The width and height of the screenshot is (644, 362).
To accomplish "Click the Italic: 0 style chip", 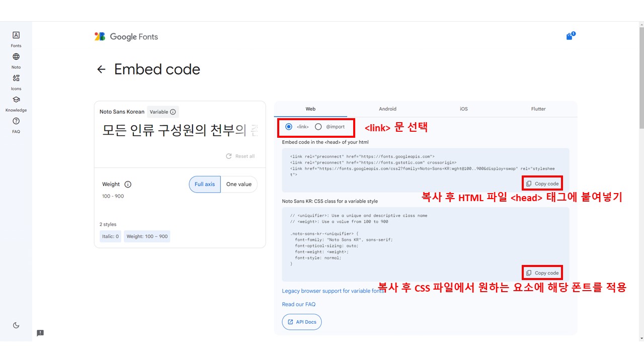I will [110, 236].
